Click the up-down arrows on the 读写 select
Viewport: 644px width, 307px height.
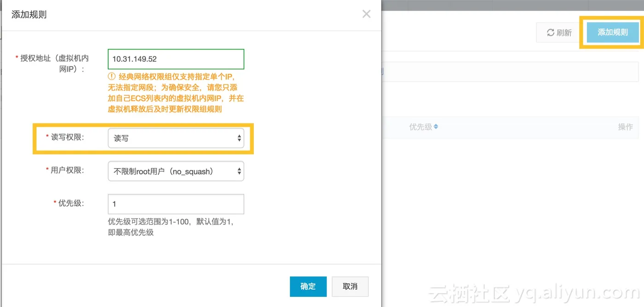[x=239, y=138]
